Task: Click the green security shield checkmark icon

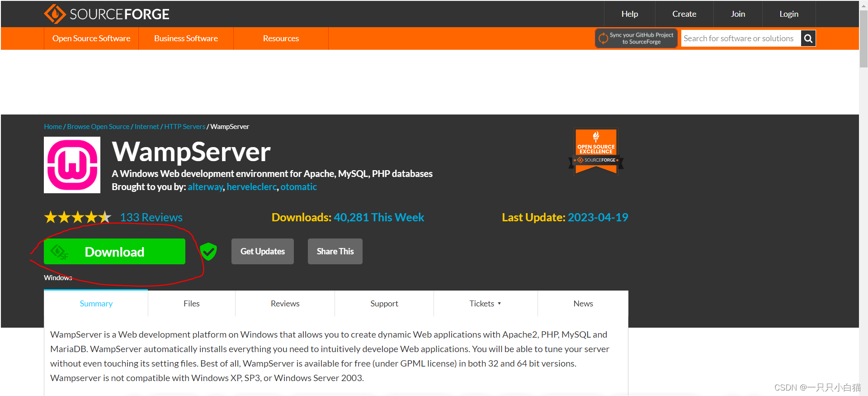Action: tap(208, 251)
